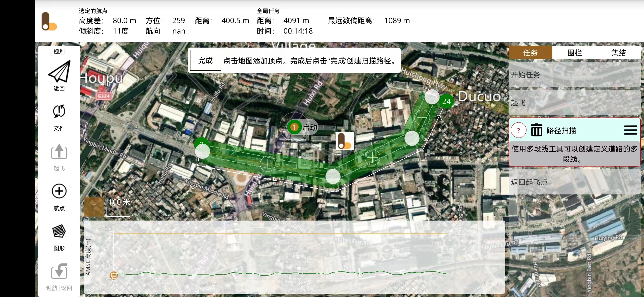
Task: Click the corridor vertex handle right of home marker
Action: point(412,138)
